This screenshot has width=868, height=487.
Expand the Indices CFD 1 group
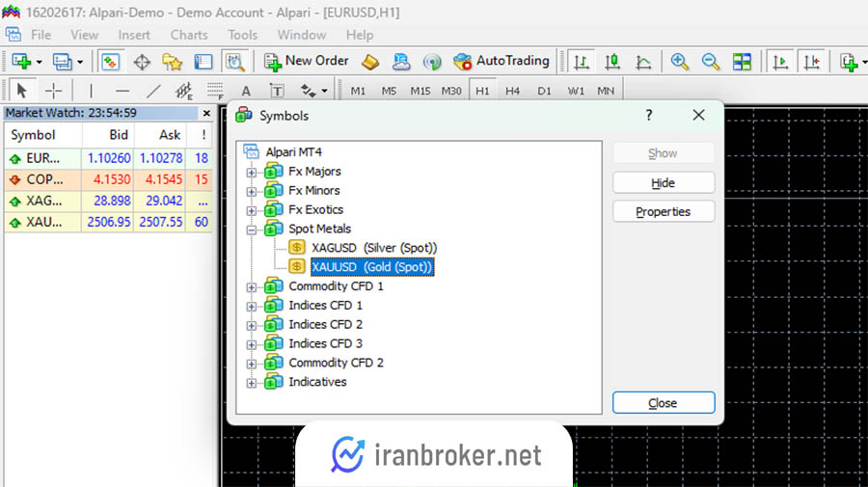point(252,307)
